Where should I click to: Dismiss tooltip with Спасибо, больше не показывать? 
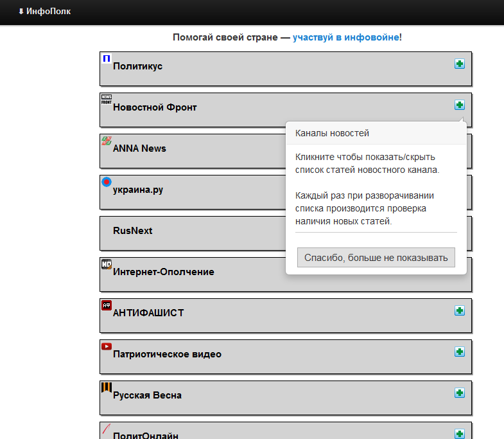point(376,258)
